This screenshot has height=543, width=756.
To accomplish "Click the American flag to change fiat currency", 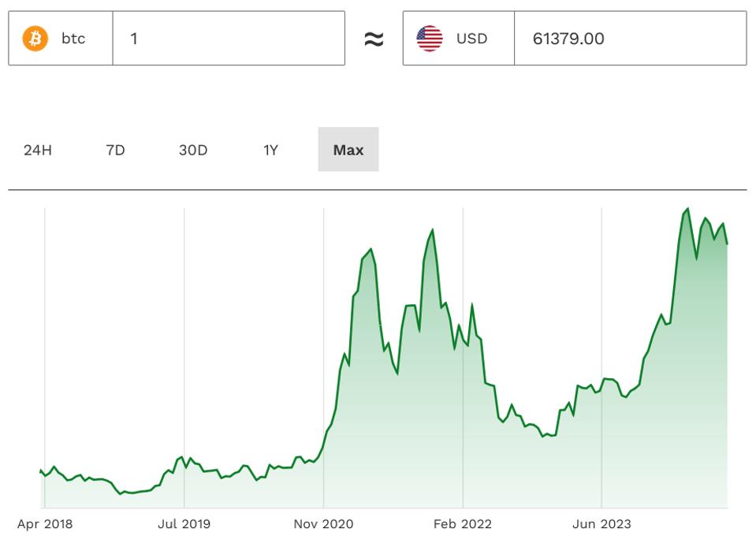I will tap(428, 37).
